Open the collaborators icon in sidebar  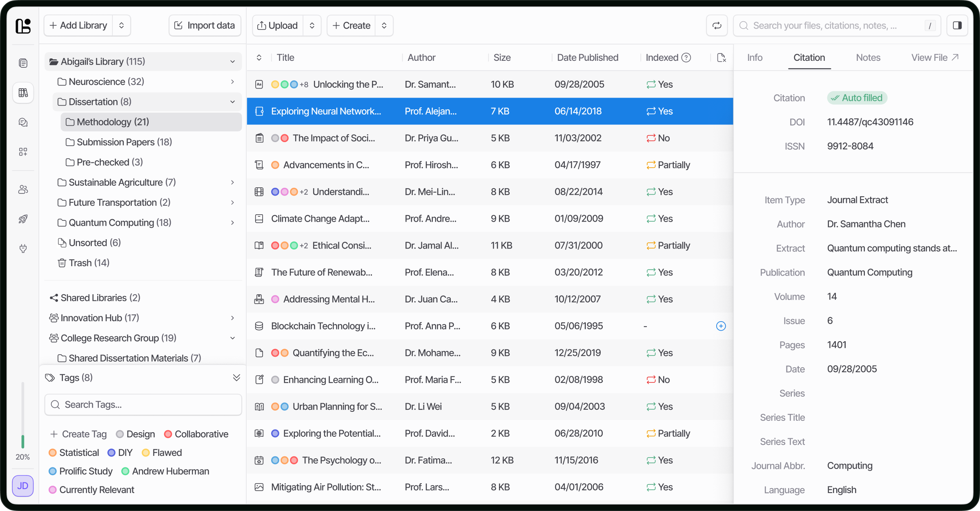(x=23, y=189)
